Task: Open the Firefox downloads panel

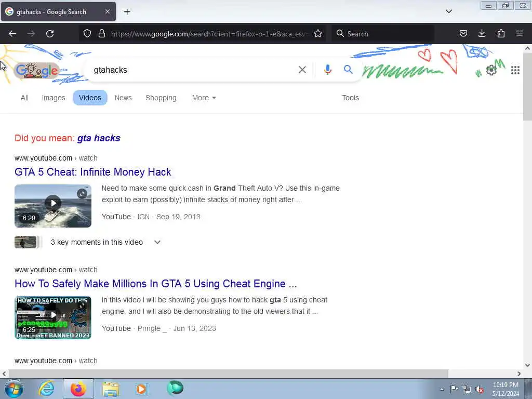Action: click(x=482, y=34)
